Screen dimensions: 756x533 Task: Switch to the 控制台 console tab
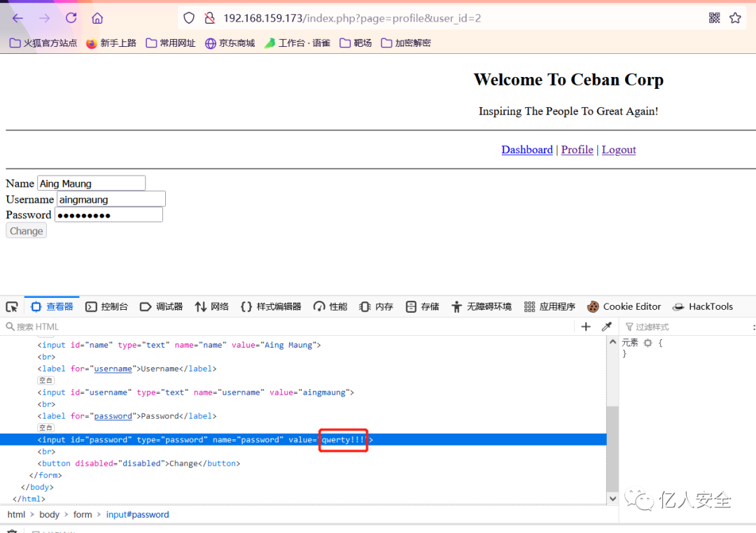tap(106, 307)
